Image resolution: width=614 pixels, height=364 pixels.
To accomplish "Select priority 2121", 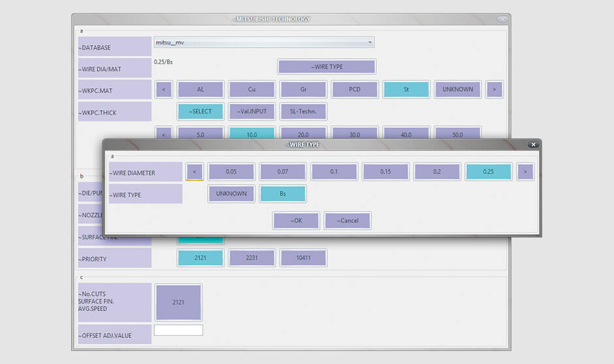I will 200,258.
